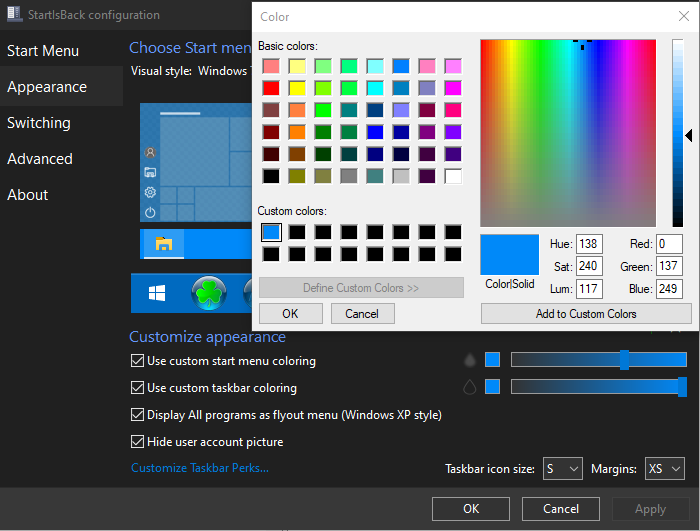This screenshot has height=531, width=700.
Task: Open the Advanced settings section
Action: point(40,159)
